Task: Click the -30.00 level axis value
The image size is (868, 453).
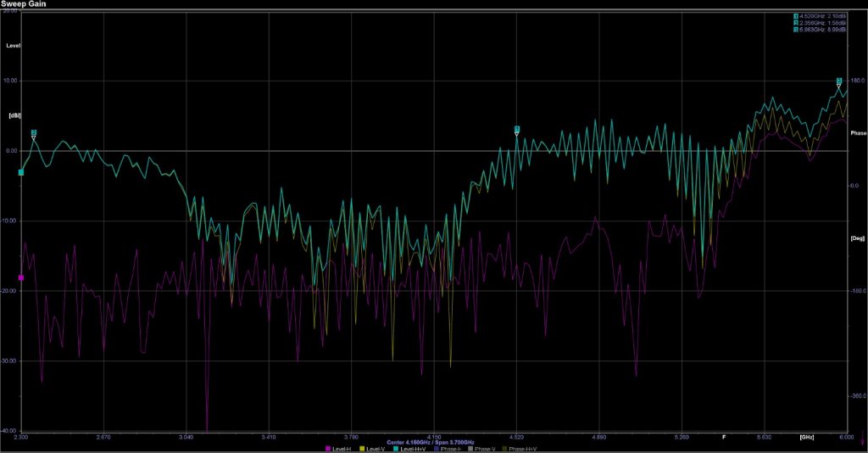Action: point(9,361)
